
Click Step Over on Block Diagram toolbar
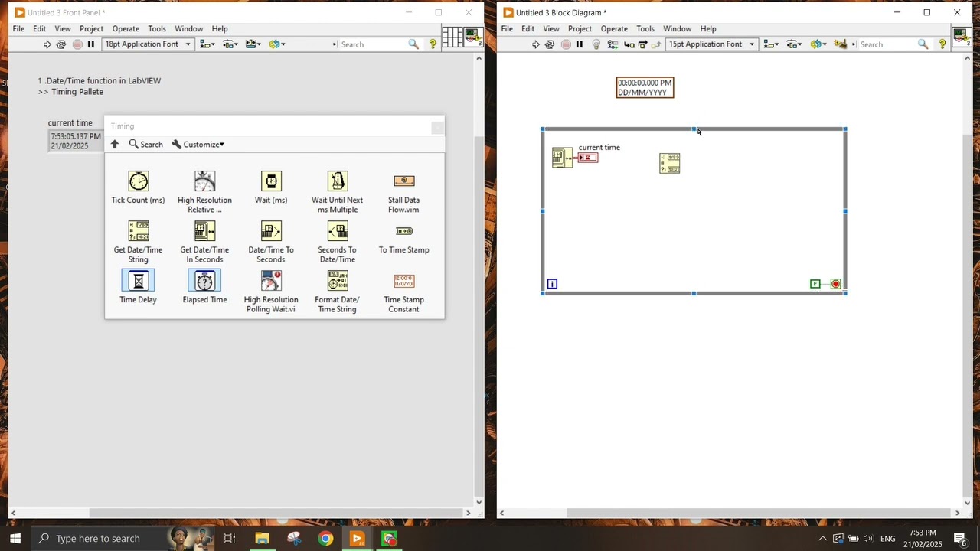point(642,44)
